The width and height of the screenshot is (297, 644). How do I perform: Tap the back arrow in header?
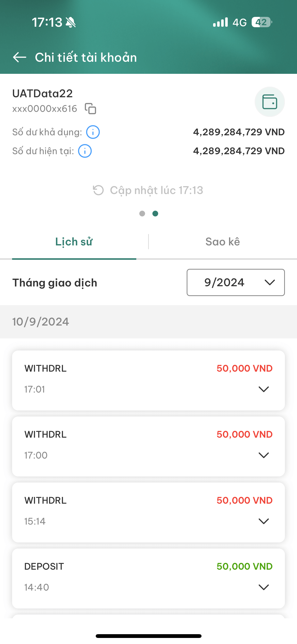pos(20,57)
